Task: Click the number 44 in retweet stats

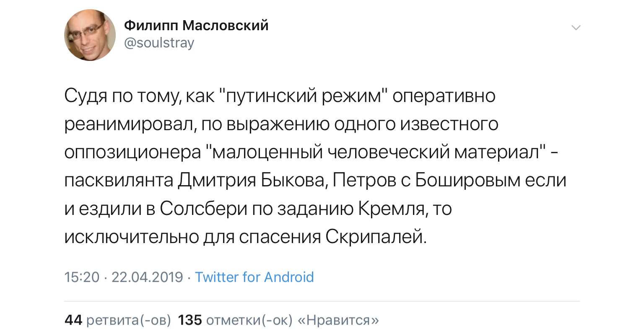Action: [73, 320]
